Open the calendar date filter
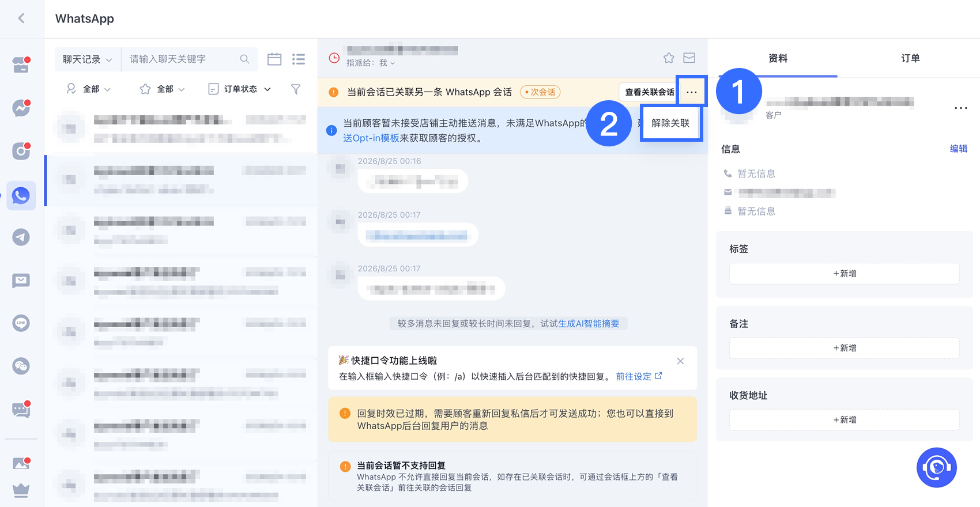 pos(274,59)
